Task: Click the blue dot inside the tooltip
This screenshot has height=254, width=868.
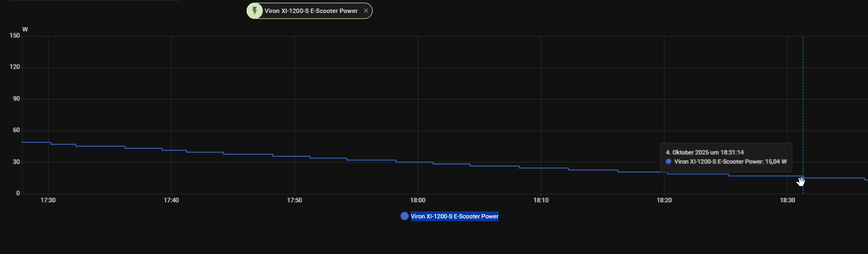Action: pyautogui.click(x=668, y=162)
